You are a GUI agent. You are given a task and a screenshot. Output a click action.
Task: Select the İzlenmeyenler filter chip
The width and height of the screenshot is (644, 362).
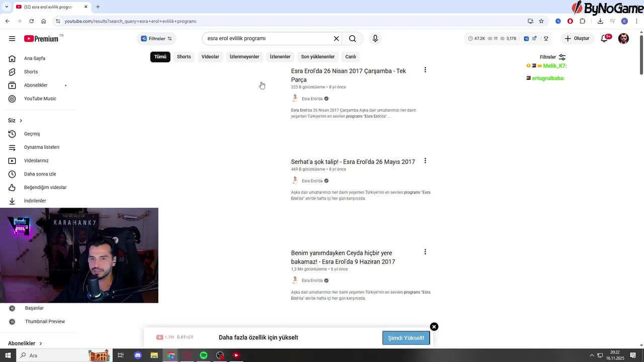(x=245, y=57)
